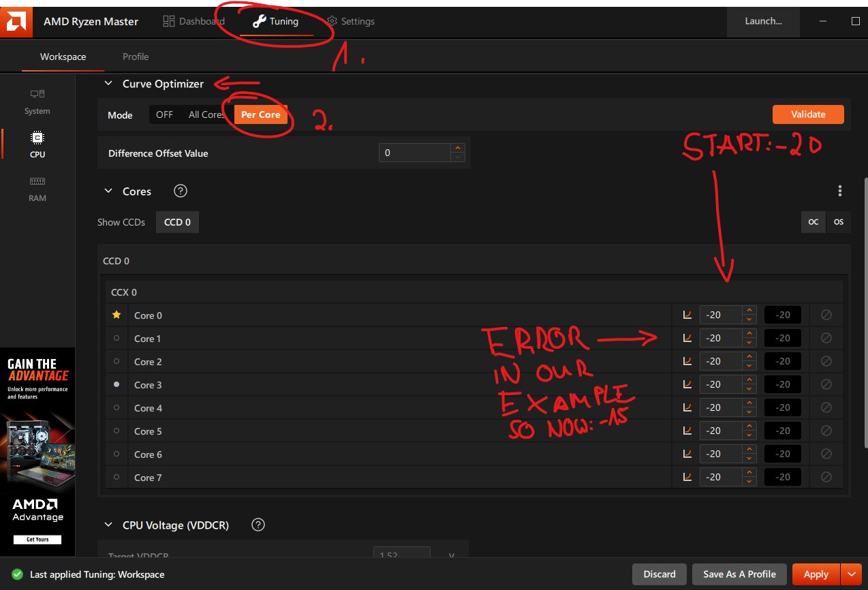
Task: Click the reset circle icon for Core 6
Action: point(826,454)
